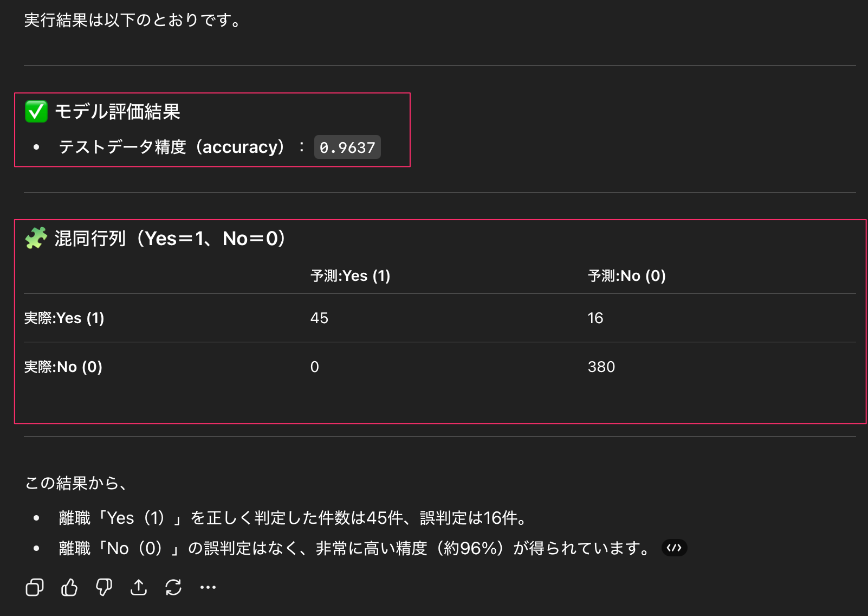The image size is (868, 616).
Task: Click the copy icon below the answer
Action: 34,587
